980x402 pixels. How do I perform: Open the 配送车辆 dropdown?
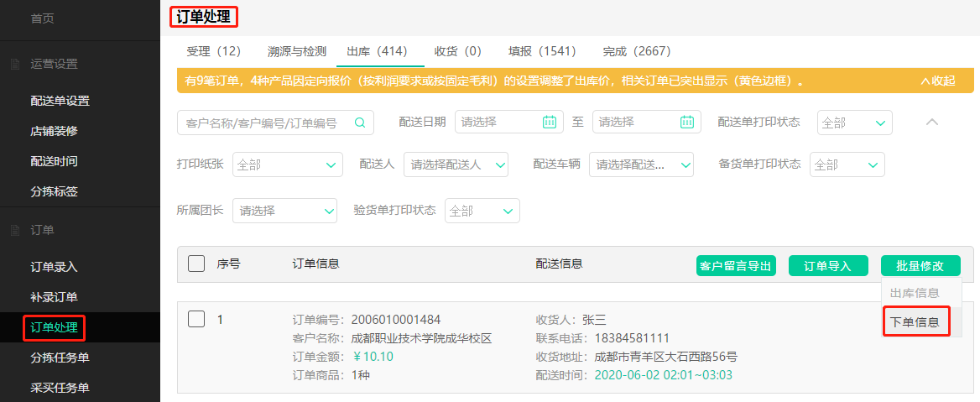pyautogui.click(x=641, y=164)
